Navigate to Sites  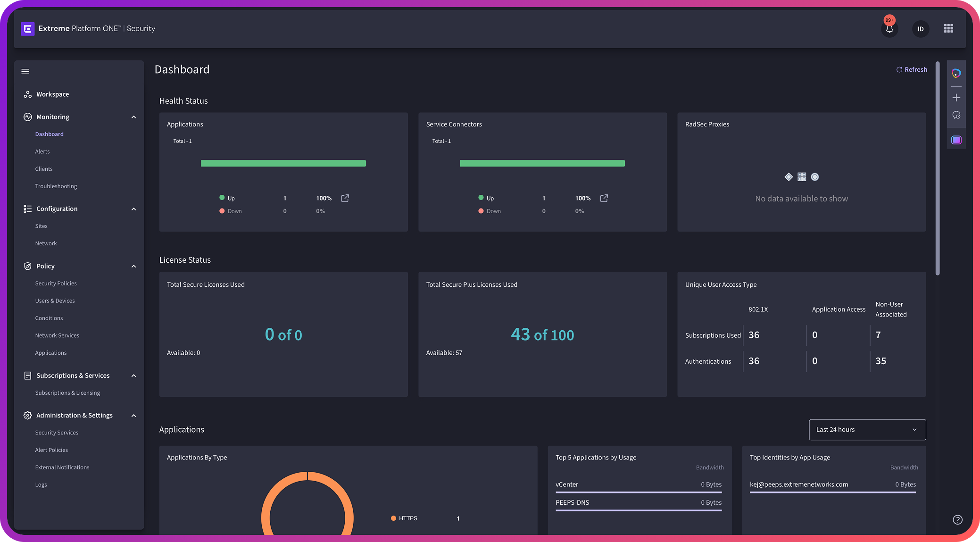point(42,226)
